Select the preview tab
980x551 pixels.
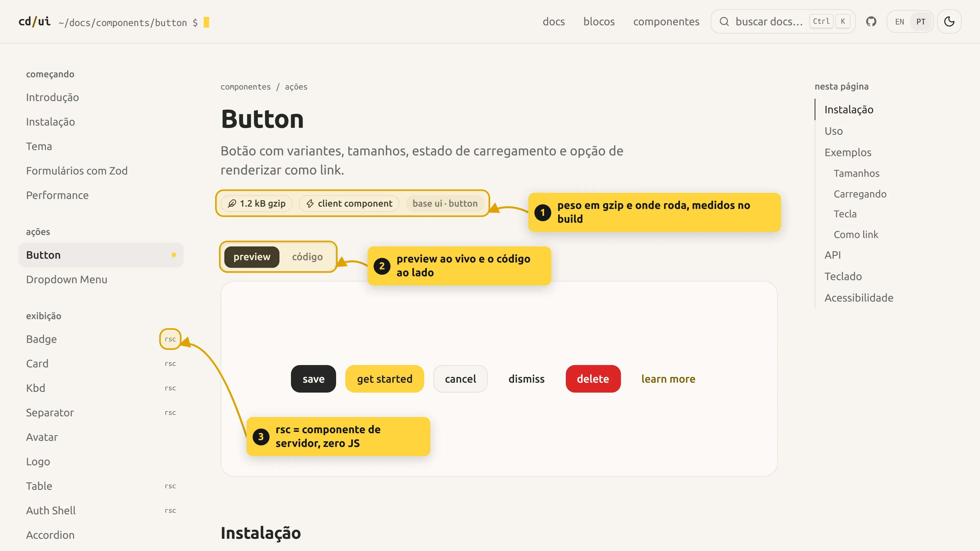[x=252, y=257]
